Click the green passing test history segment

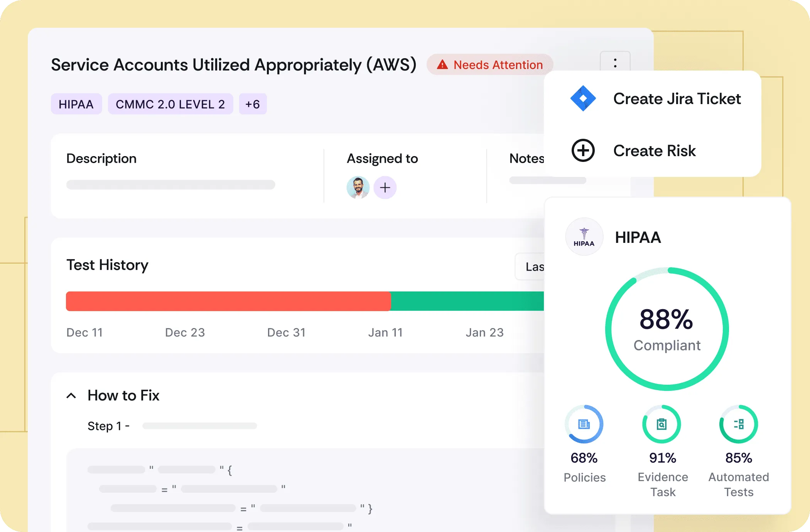pos(467,301)
